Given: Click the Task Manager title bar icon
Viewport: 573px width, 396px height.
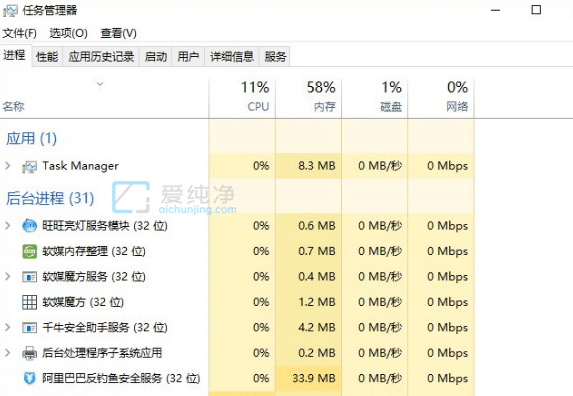Looking at the screenshot, I should [10, 11].
